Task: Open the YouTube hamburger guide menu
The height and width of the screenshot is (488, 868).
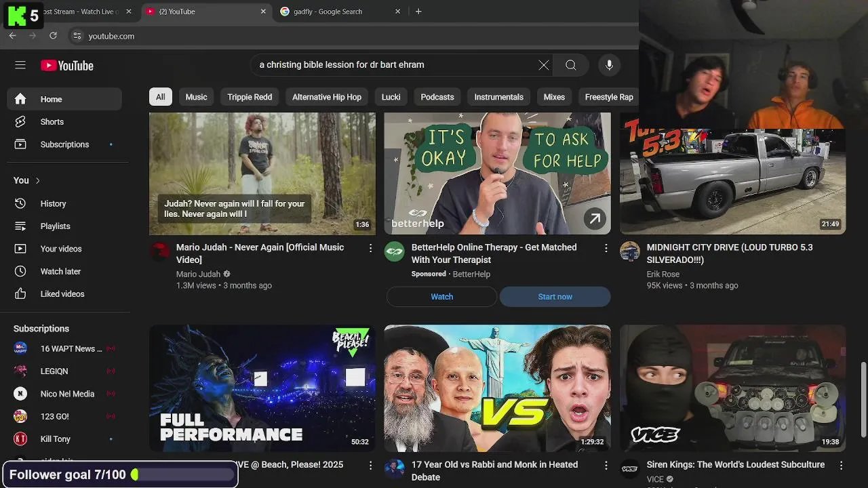Action: tap(20, 65)
